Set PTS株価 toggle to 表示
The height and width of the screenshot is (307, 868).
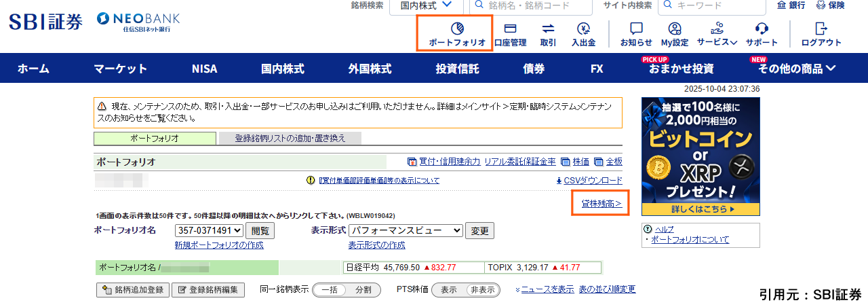449,290
